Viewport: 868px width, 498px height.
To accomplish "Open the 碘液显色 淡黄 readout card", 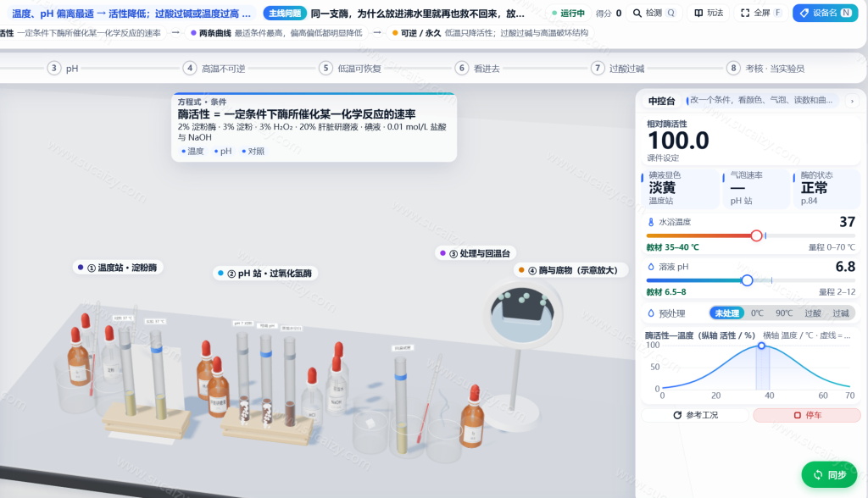I will 681,188.
